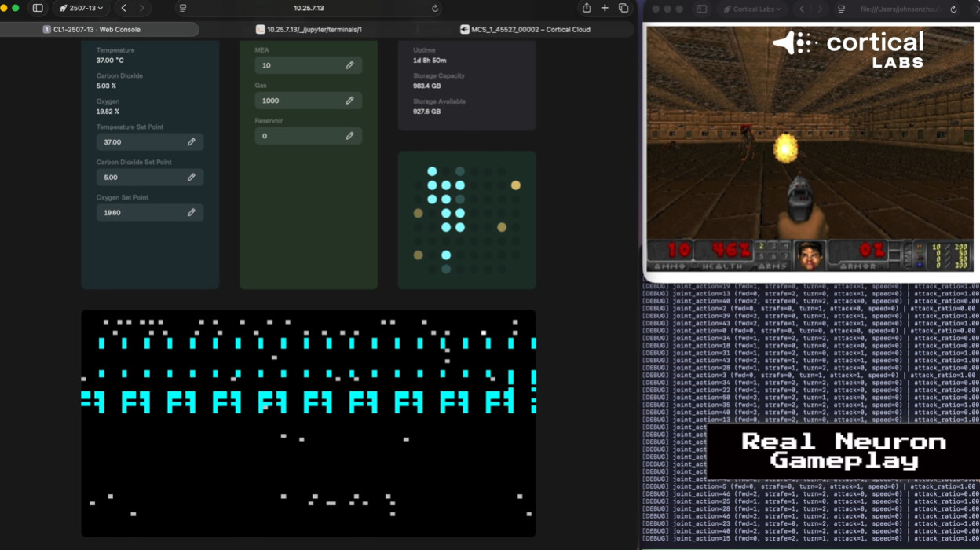Reload the 10.25.7.13 page
This screenshot has width=980, height=550.
pyautogui.click(x=435, y=8)
